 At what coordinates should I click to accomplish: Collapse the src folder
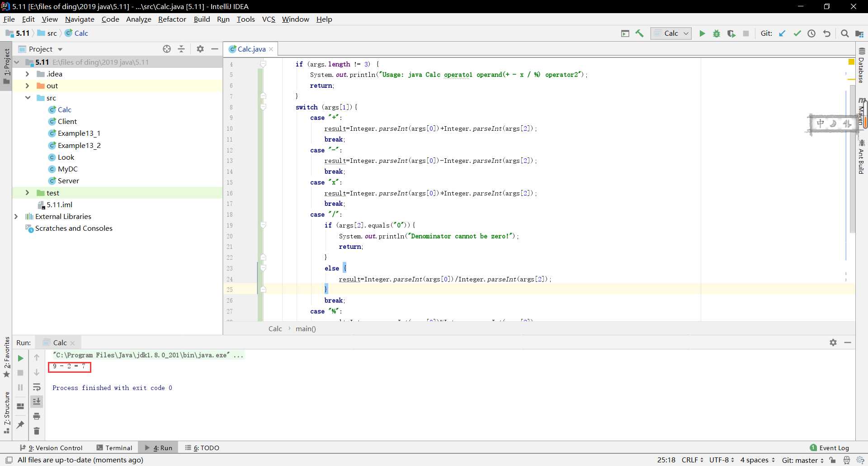click(27, 98)
